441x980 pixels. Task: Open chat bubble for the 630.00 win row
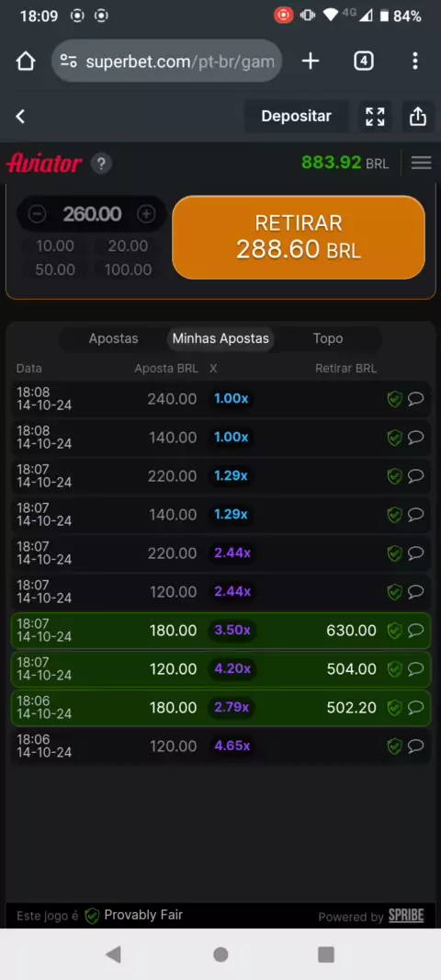coord(415,630)
